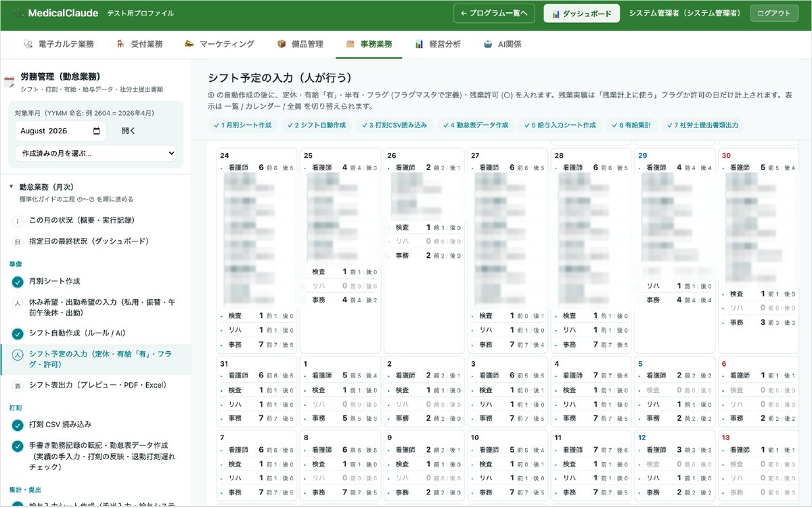This screenshot has width=812, height=508.
Task: Click step chip 7 社労士提出書類出力
Action: 703,125
